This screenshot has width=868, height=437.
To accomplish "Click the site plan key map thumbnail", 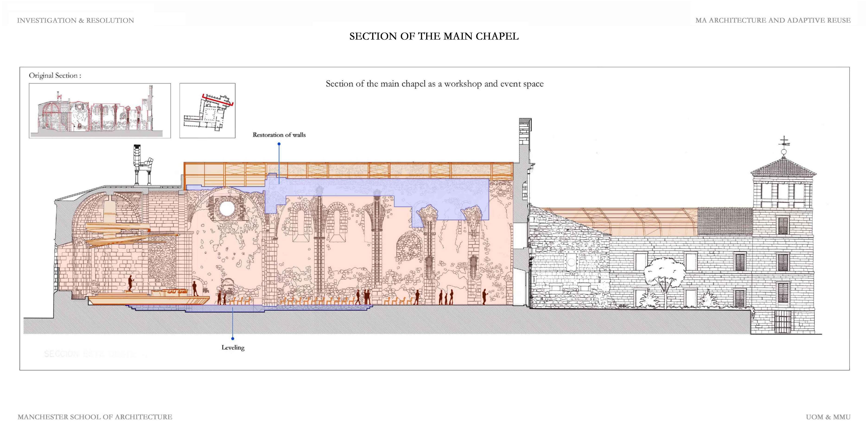I will 207,111.
